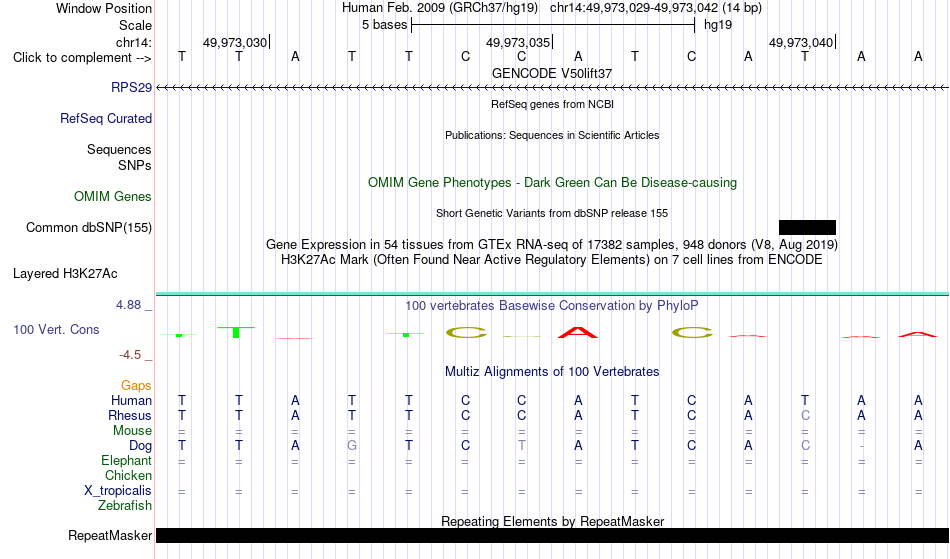
Task: Click the 49,973,040 ruler position
Action: (x=800, y=42)
